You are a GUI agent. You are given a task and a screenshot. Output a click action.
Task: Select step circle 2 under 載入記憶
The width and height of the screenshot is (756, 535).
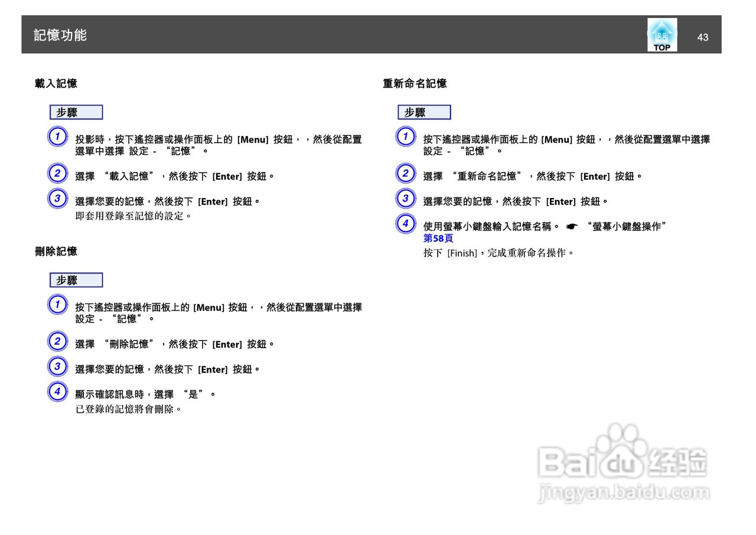(x=57, y=173)
